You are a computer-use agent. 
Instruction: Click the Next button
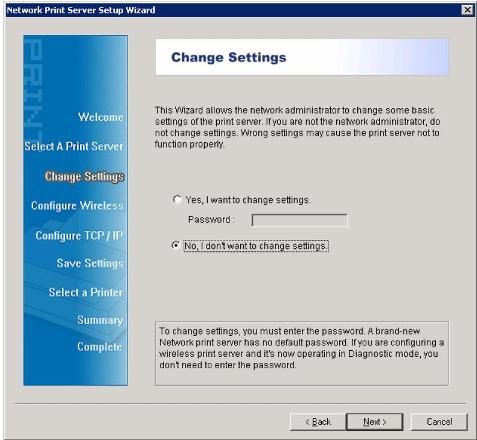[x=375, y=422]
